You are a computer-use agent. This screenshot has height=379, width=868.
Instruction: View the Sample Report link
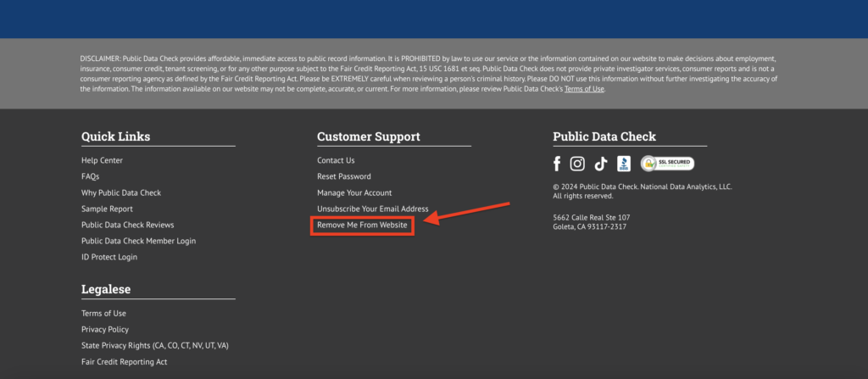pos(107,209)
